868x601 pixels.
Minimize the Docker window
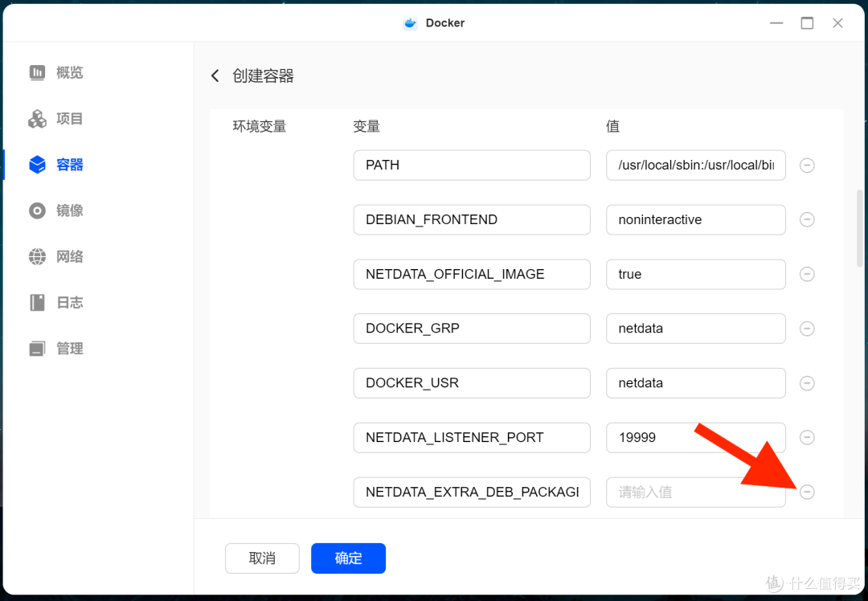click(776, 22)
